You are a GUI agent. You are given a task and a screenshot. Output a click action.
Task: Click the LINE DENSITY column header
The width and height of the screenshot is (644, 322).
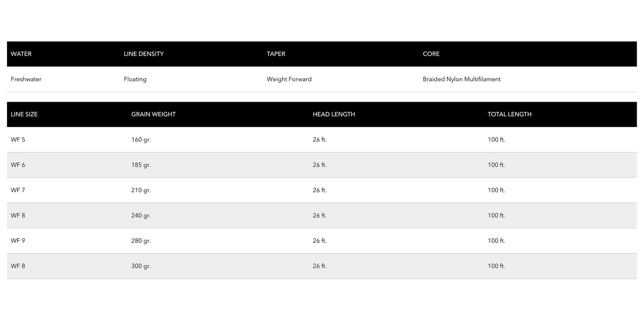click(x=144, y=54)
